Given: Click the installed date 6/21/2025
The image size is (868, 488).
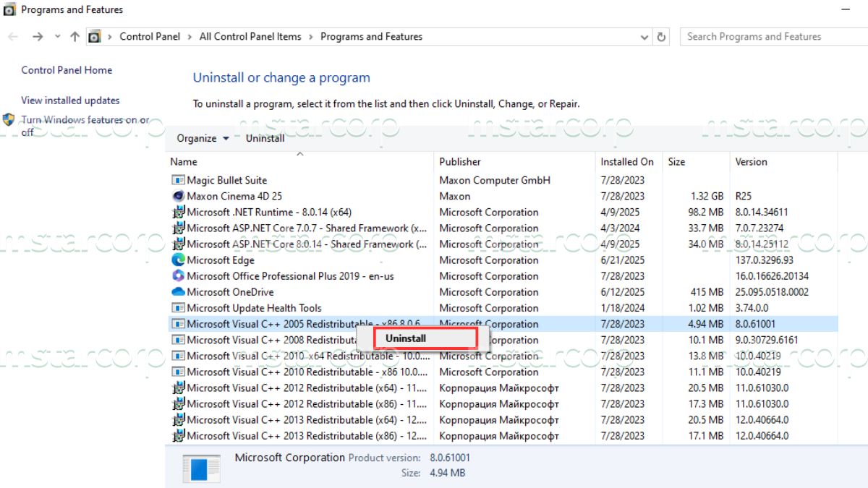Looking at the screenshot, I should pos(622,260).
